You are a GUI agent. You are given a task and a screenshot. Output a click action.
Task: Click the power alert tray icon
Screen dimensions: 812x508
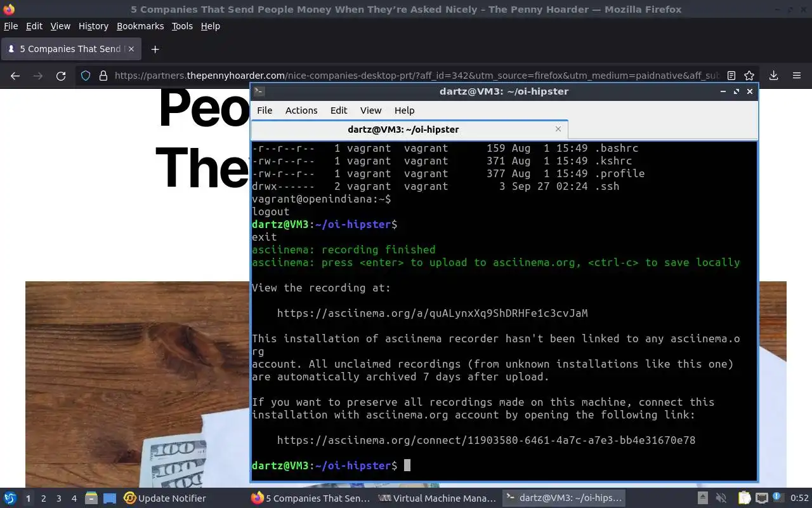coord(778,498)
